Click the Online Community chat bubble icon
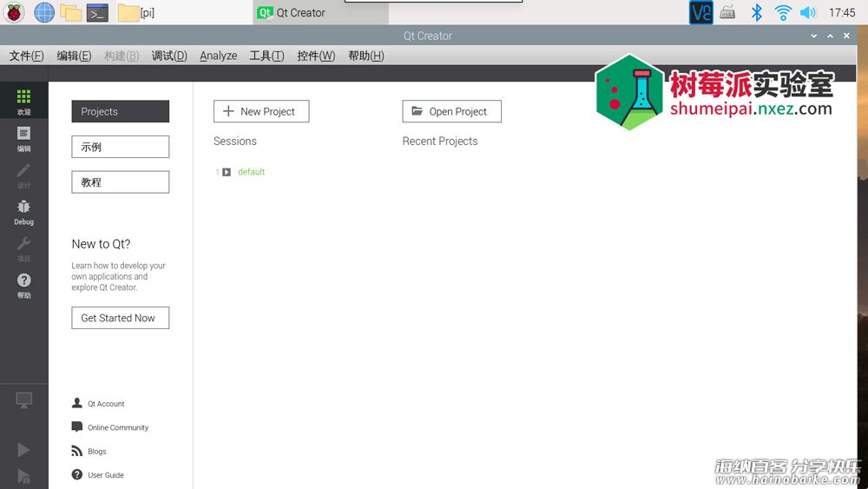This screenshot has width=868, height=489. coord(77,427)
